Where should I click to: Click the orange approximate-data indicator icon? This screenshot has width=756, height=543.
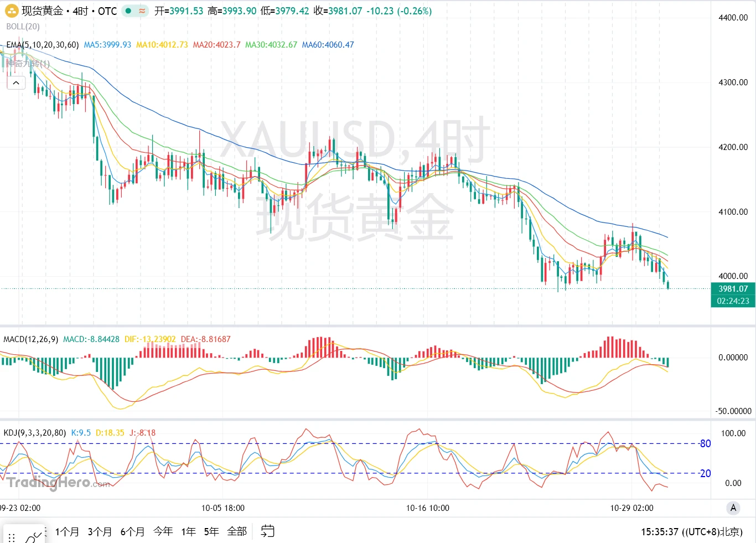click(x=142, y=11)
